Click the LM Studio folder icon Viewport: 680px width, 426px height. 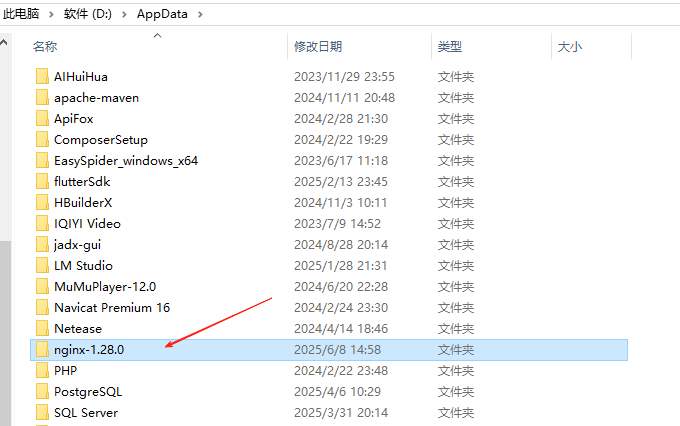[x=42, y=265]
